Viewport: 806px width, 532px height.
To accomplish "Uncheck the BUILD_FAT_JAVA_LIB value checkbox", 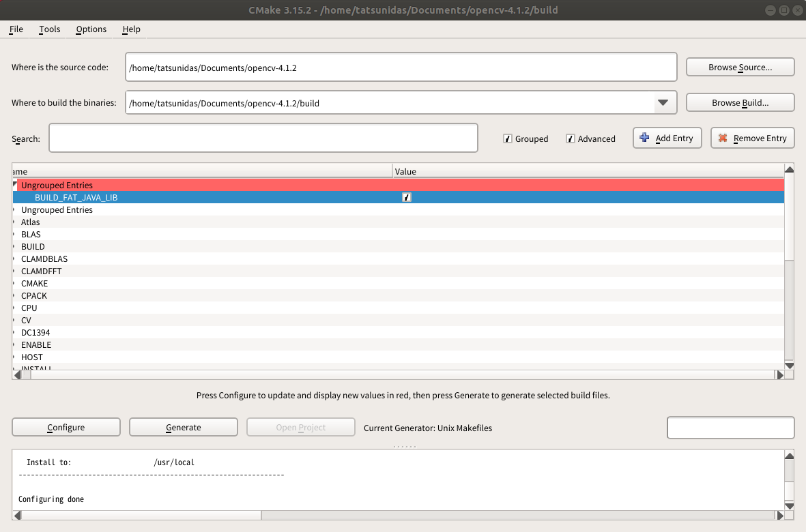I will click(x=407, y=197).
